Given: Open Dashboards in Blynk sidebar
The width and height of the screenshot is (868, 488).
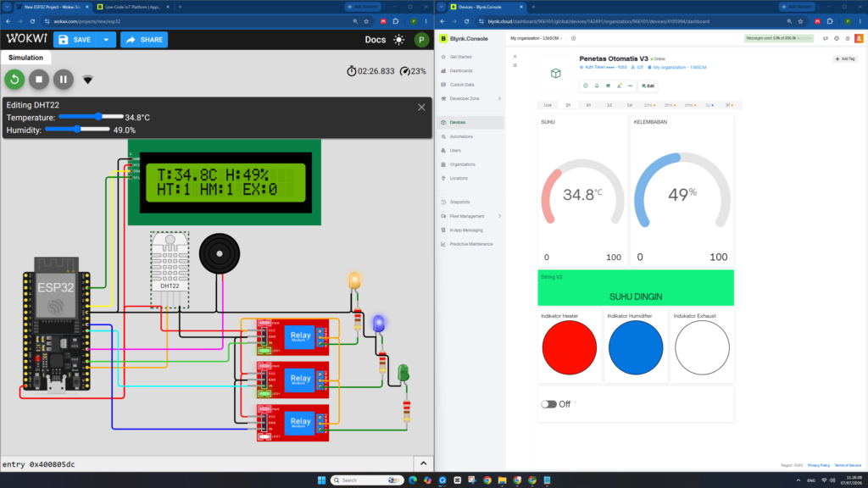Looking at the screenshot, I should tap(460, 71).
